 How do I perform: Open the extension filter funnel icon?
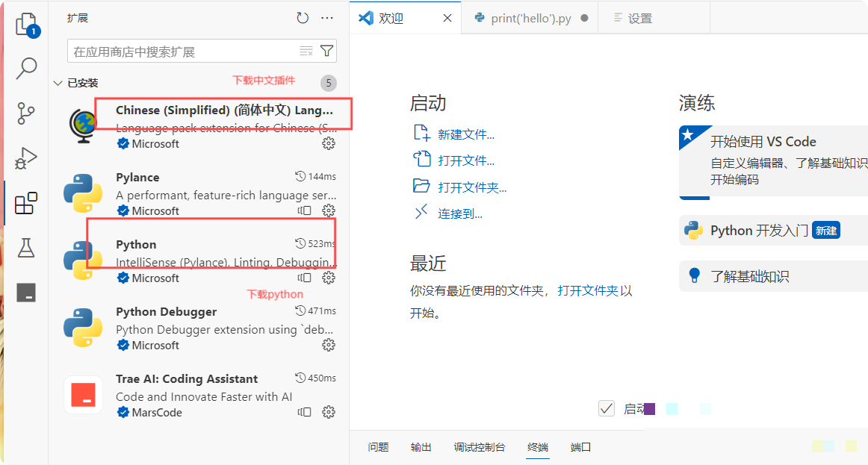click(327, 51)
